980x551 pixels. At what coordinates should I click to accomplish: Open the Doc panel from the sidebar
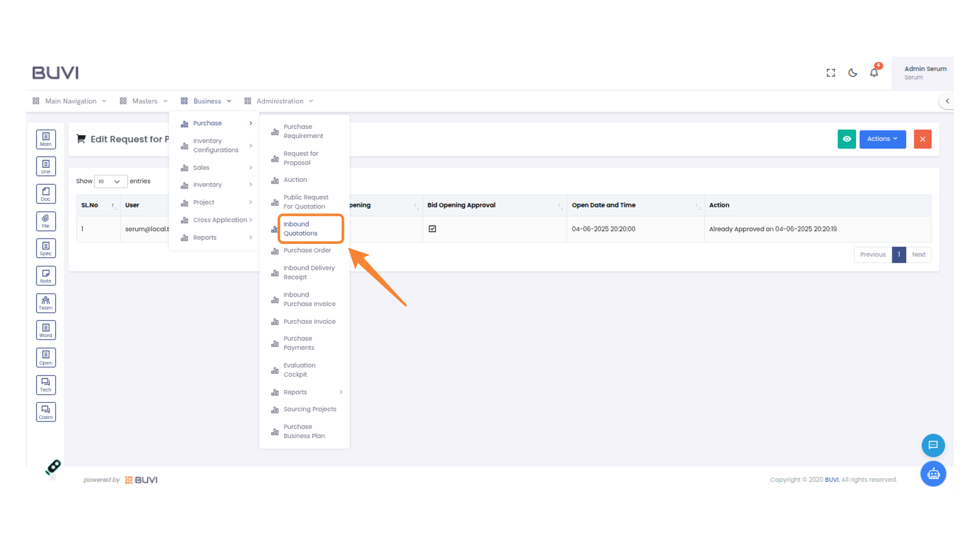(x=46, y=193)
